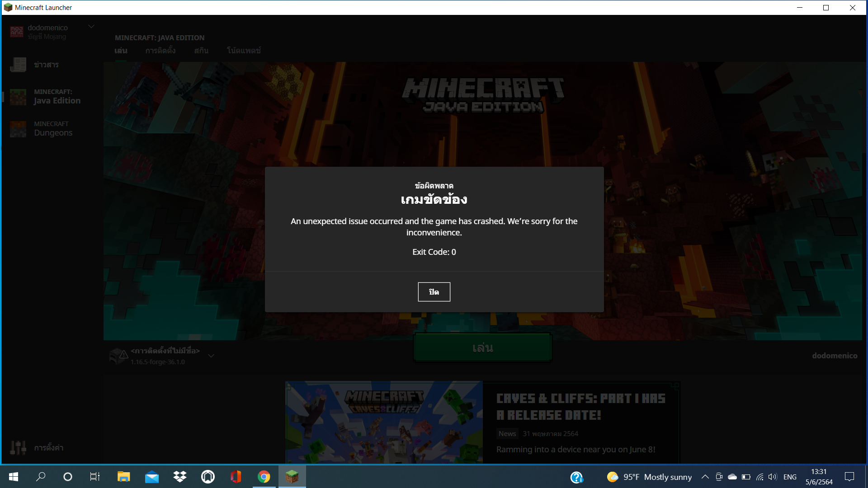Click the battery status tray icon

pos(746,477)
